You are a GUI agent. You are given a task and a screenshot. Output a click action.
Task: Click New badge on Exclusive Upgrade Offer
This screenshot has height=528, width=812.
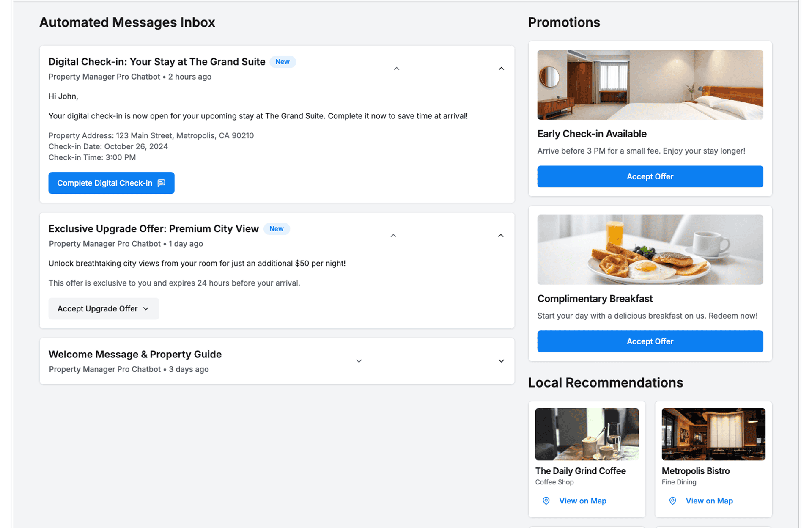coord(276,229)
